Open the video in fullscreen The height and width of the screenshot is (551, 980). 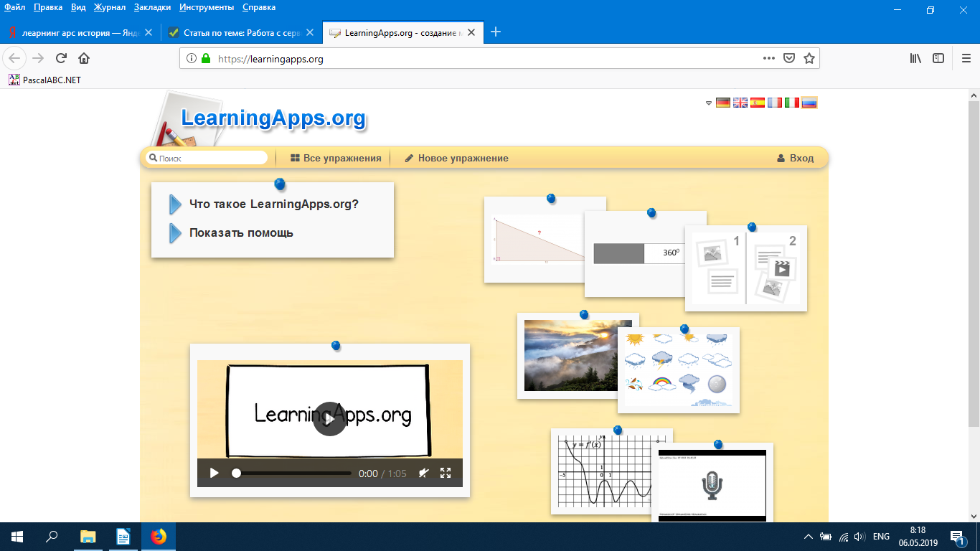coord(446,473)
